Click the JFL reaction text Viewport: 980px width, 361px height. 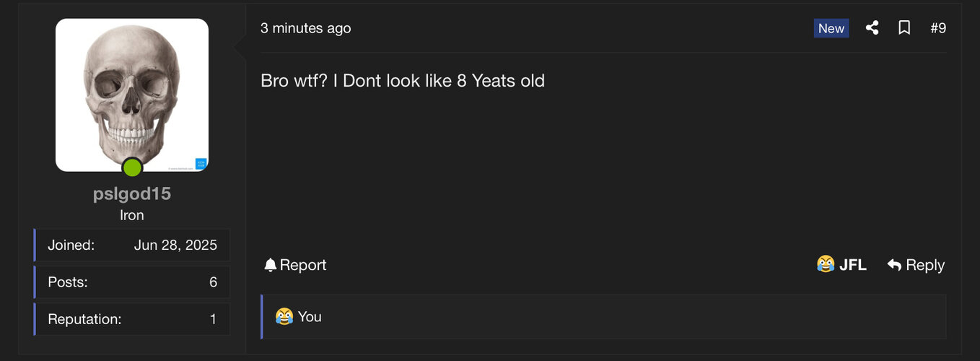(x=853, y=265)
